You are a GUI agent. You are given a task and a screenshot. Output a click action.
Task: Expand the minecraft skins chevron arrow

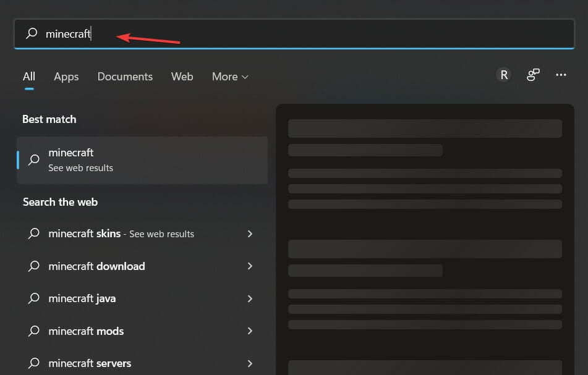(250, 234)
